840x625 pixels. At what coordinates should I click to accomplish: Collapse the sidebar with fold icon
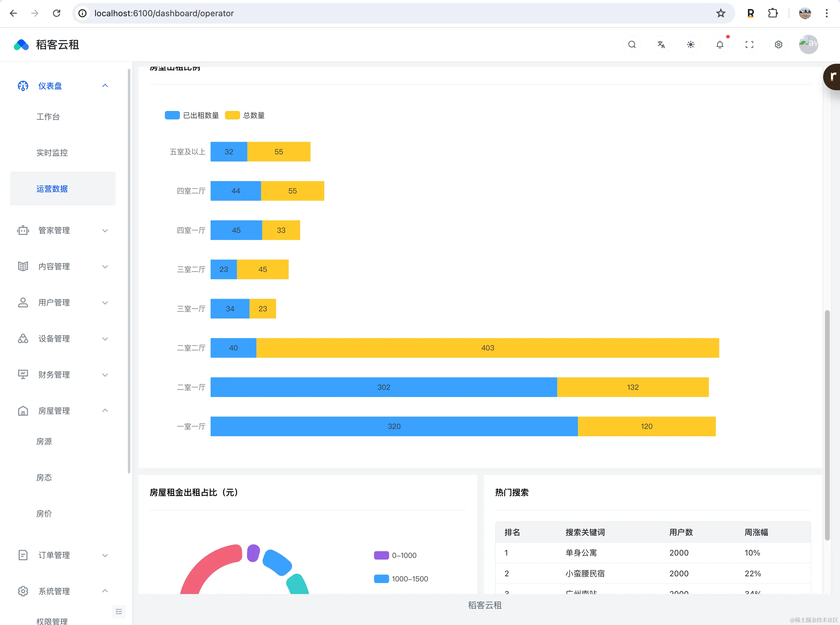(119, 612)
